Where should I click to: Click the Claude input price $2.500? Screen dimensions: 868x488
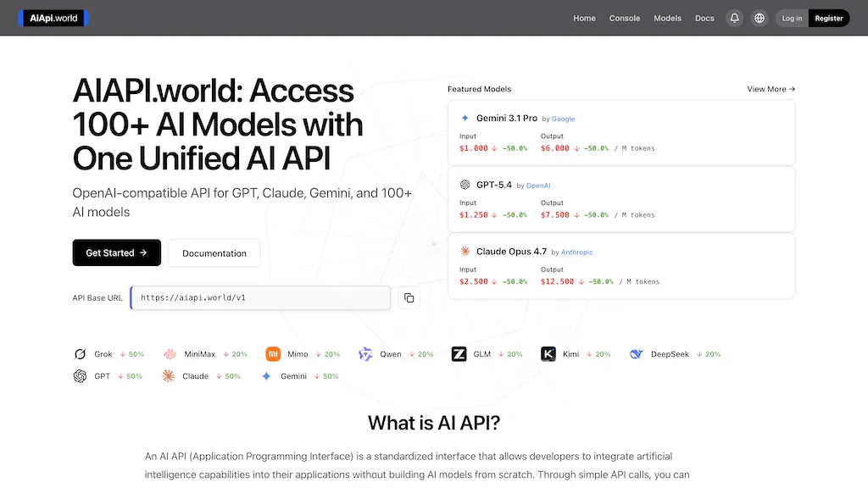[x=473, y=281]
